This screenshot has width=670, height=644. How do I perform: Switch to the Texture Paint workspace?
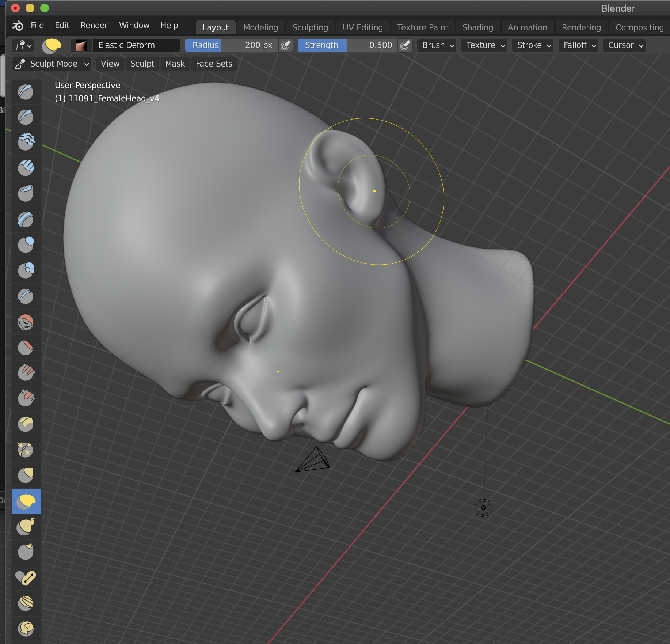[422, 27]
